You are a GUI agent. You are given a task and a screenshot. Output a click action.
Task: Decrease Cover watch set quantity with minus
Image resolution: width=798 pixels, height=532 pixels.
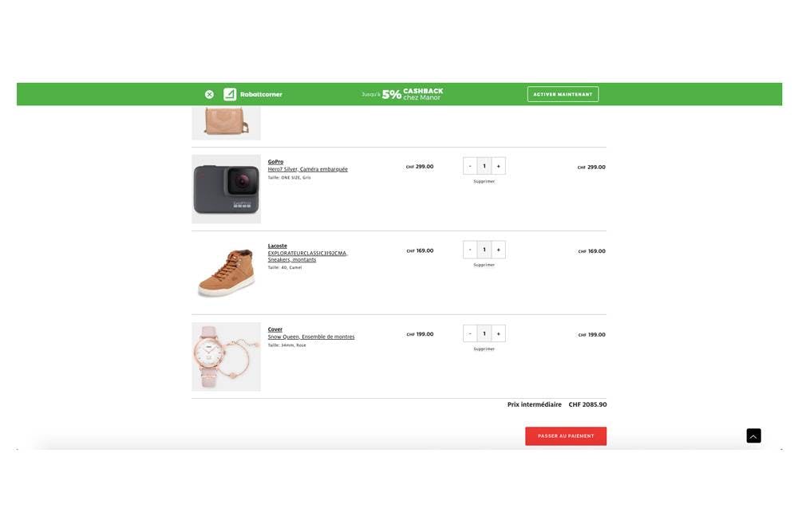coord(470,333)
